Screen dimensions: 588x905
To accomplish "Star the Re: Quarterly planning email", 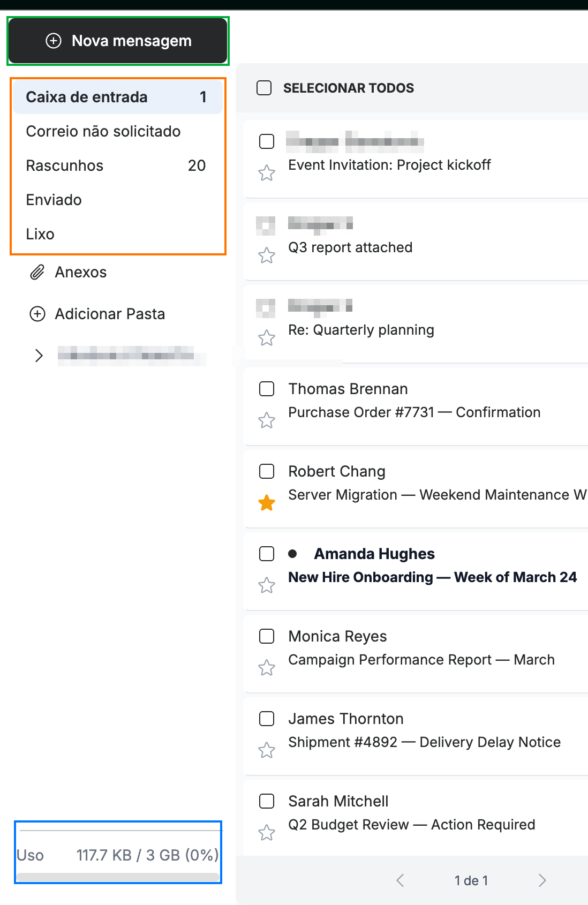I will (x=267, y=338).
